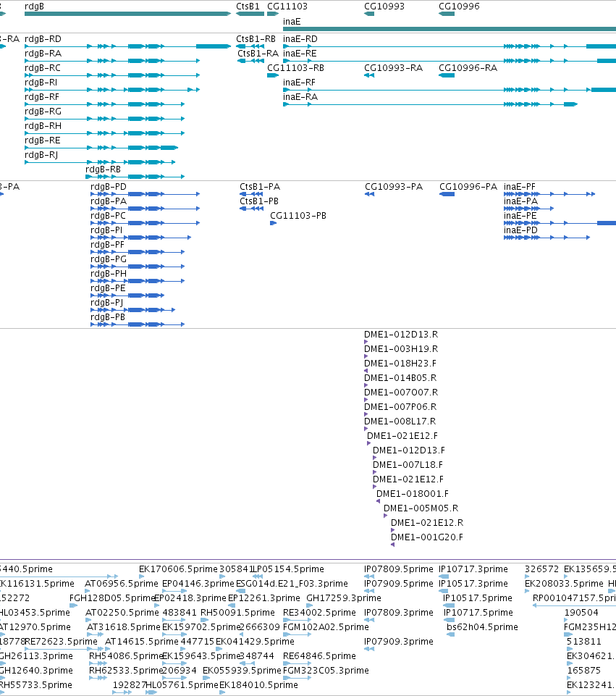Select the rdgB-RH transcript label
The height and width of the screenshot is (696, 616).
[x=43, y=126]
